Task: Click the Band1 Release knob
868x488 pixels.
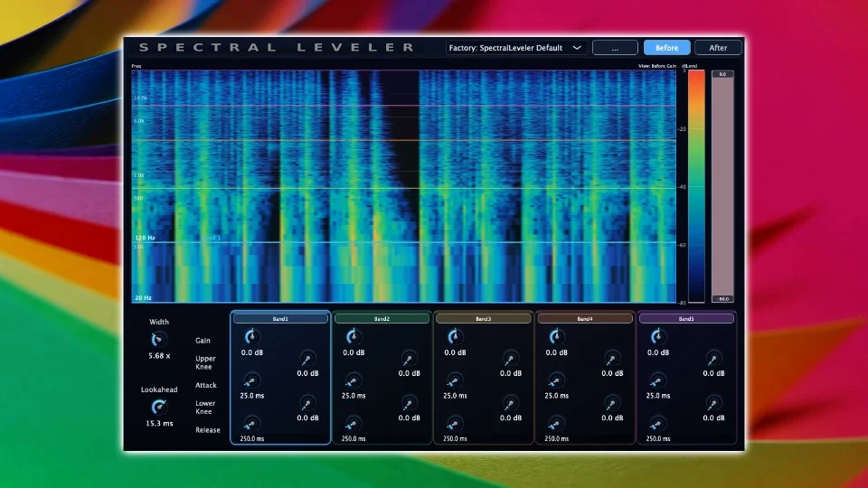Action: (250, 425)
